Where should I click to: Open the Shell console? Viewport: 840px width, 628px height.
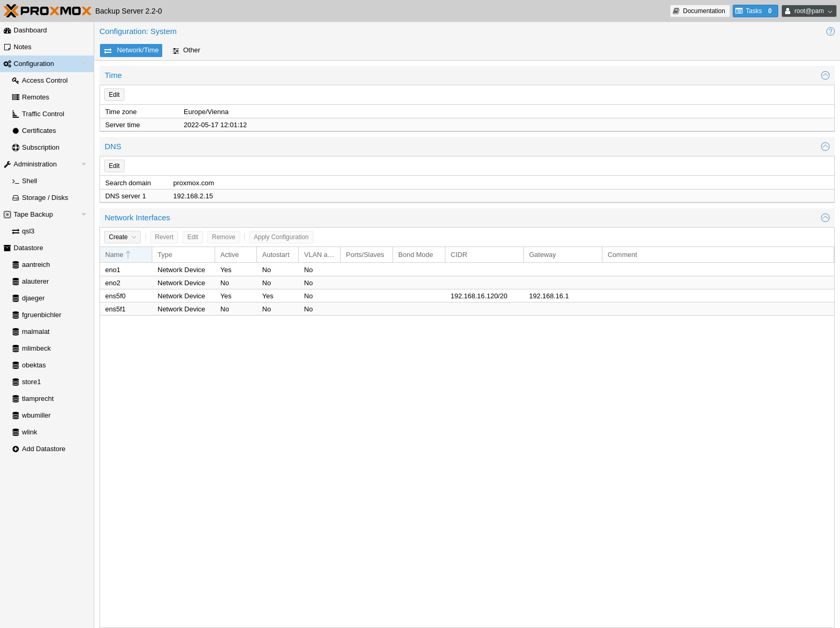29,181
